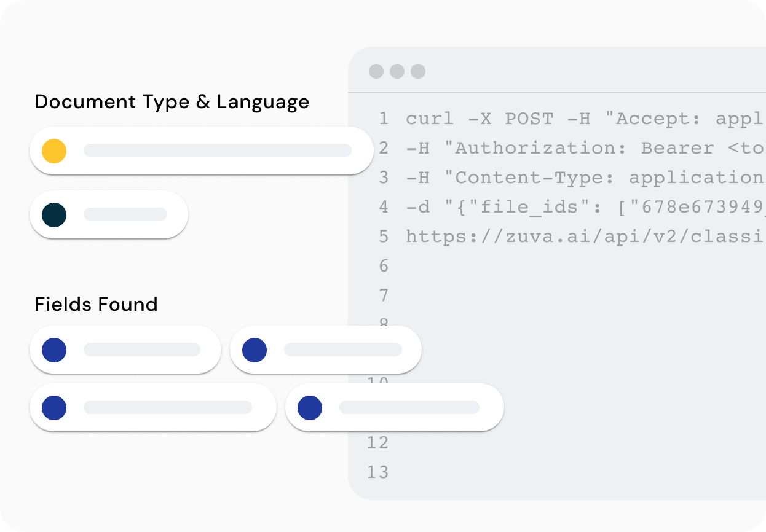Click the Authorization: Bearer header line
Screen dimensions: 766x532
pos(585,148)
